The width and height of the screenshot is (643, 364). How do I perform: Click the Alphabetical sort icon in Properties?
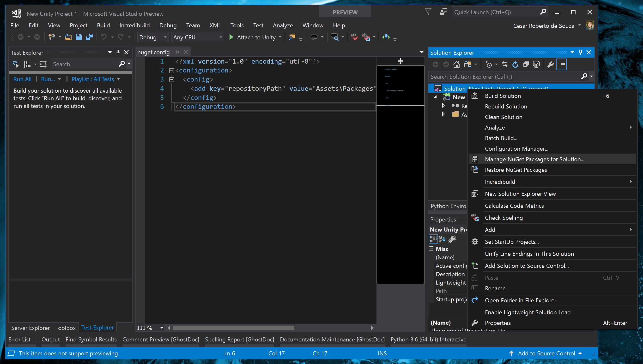(442, 239)
